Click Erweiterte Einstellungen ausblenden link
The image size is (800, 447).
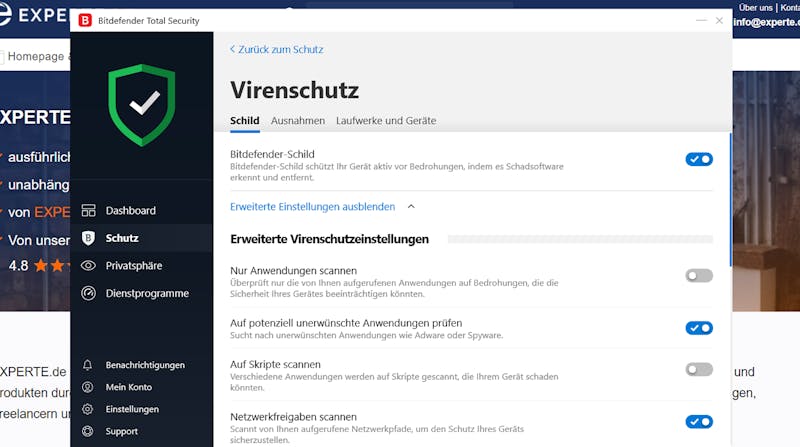pos(313,207)
